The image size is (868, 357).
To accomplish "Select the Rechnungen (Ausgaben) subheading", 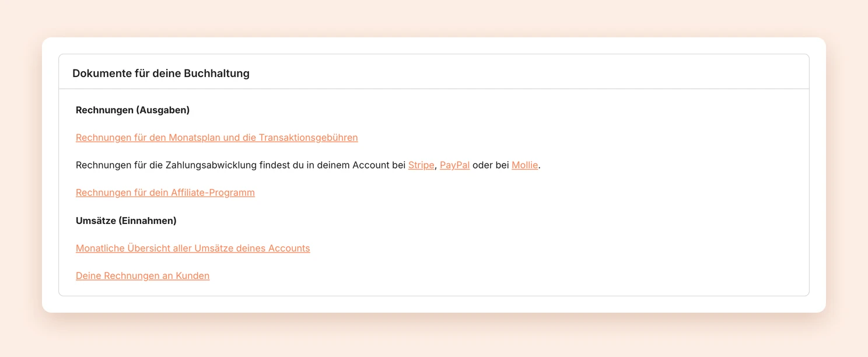I will [133, 110].
